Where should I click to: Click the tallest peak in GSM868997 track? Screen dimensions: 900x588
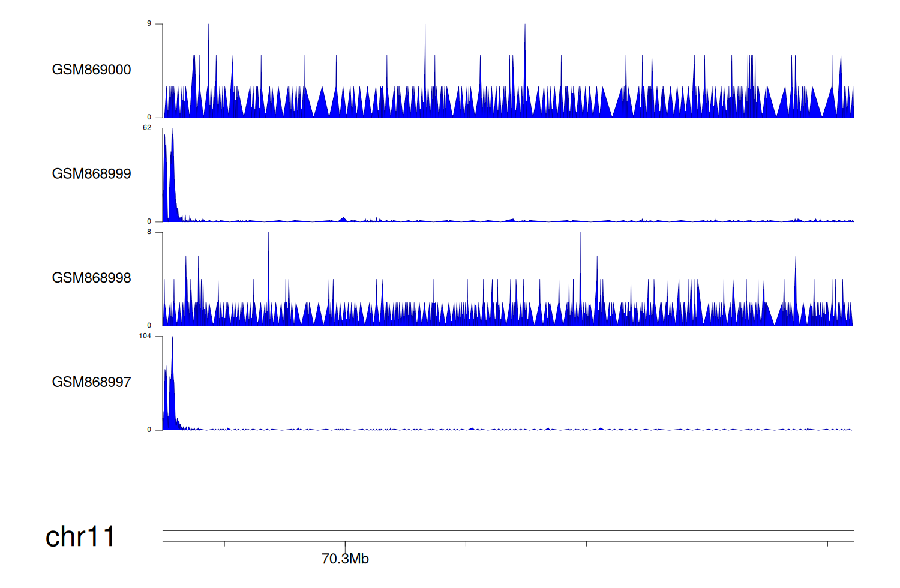(172, 339)
